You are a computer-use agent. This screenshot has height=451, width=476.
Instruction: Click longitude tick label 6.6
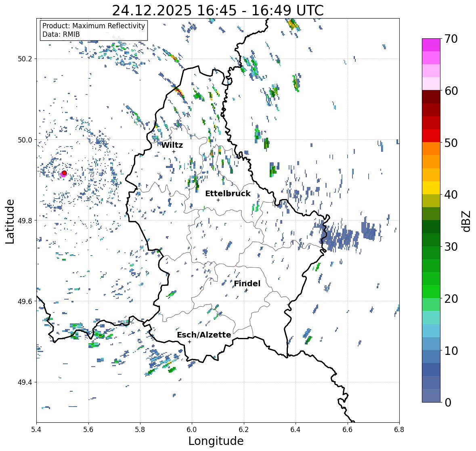tap(348, 430)
